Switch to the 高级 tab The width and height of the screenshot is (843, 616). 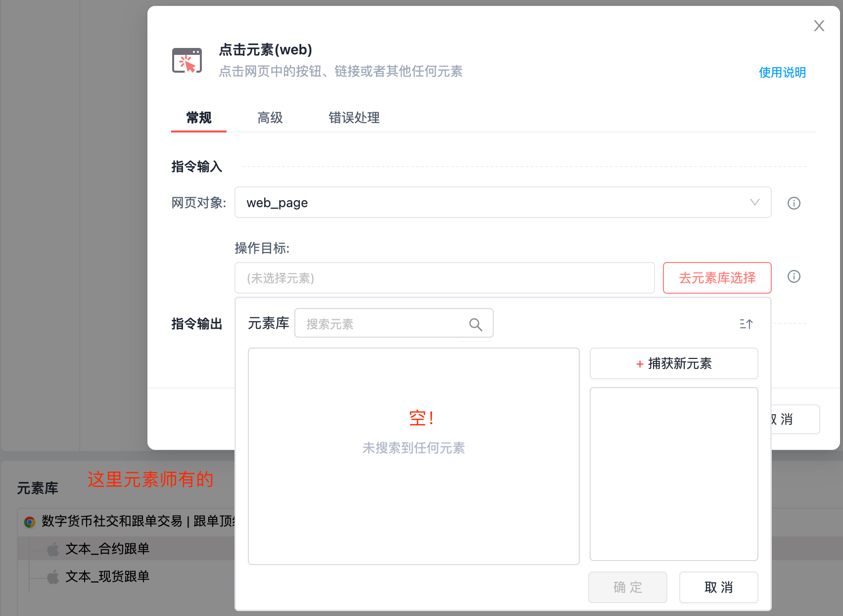coord(270,118)
